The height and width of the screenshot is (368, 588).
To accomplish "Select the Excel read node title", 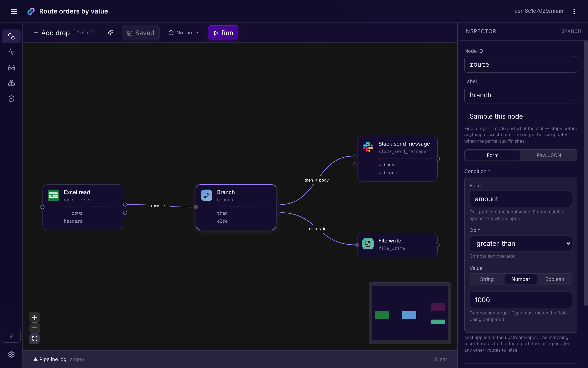I will pyautogui.click(x=77, y=192).
